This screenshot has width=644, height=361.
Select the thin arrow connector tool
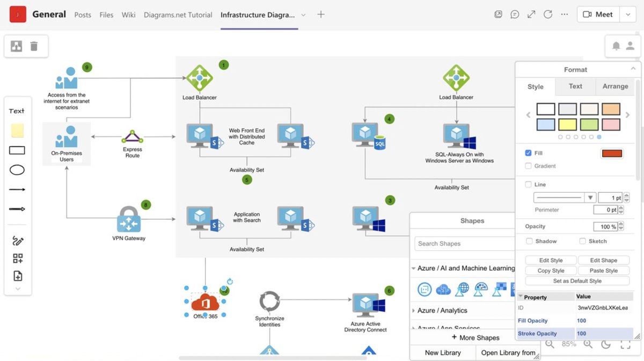pos(17,190)
